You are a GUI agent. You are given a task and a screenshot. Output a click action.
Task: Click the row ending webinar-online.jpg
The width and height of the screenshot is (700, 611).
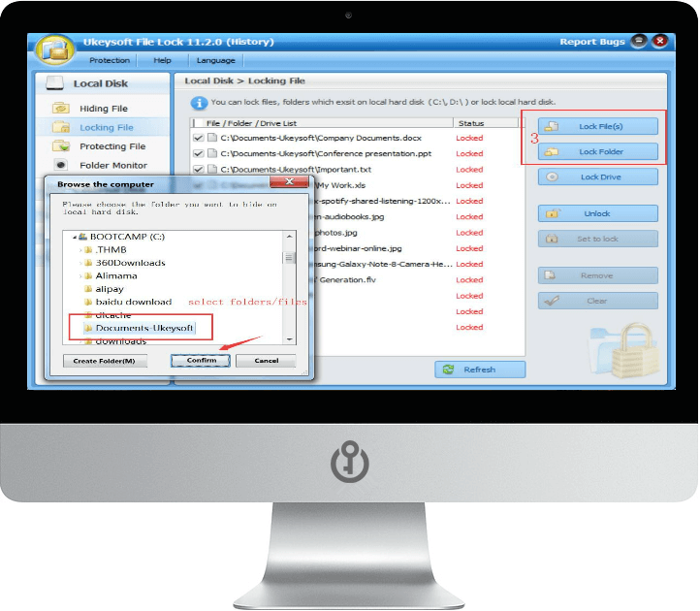[356, 248]
